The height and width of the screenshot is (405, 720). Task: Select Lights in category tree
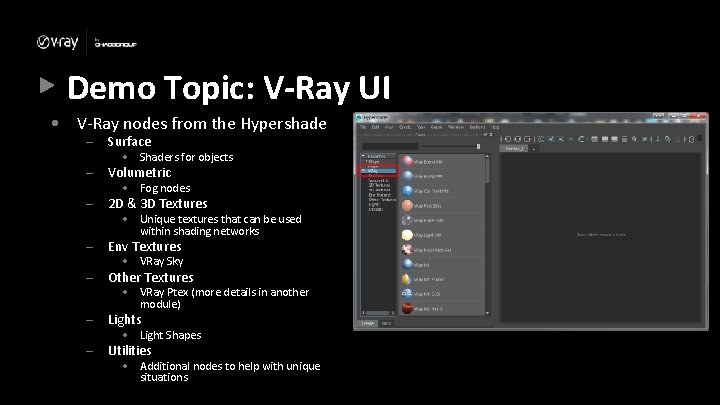tap(374, 205)
